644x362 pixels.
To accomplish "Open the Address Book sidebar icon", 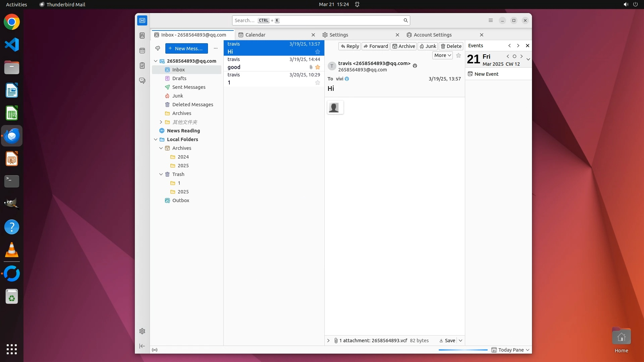I will coord(142,36).
